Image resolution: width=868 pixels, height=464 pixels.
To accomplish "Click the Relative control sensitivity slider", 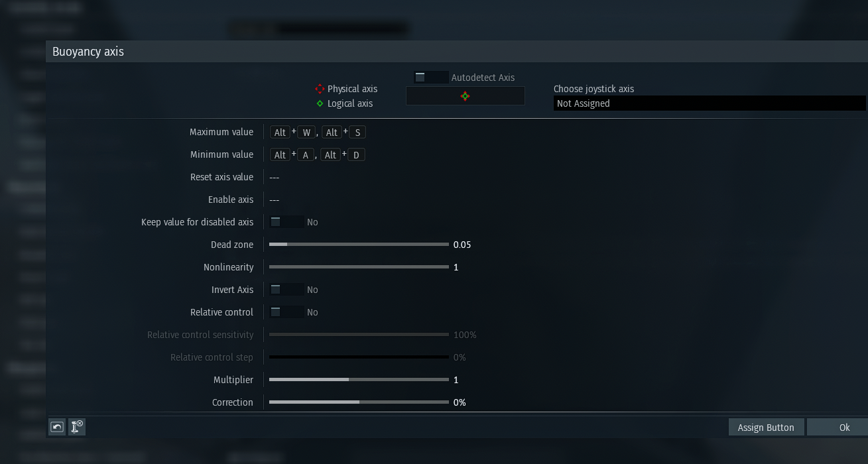I will [359, 335].
